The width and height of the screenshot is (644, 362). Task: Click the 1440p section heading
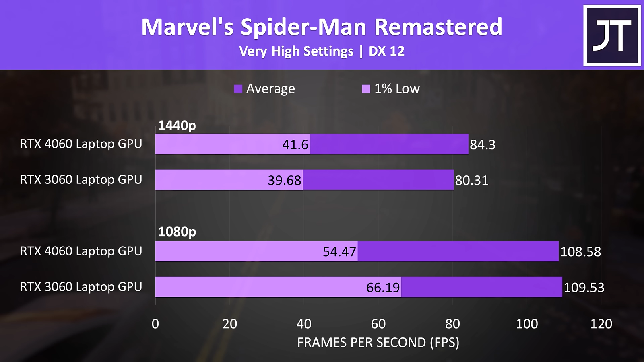(177, 125)
